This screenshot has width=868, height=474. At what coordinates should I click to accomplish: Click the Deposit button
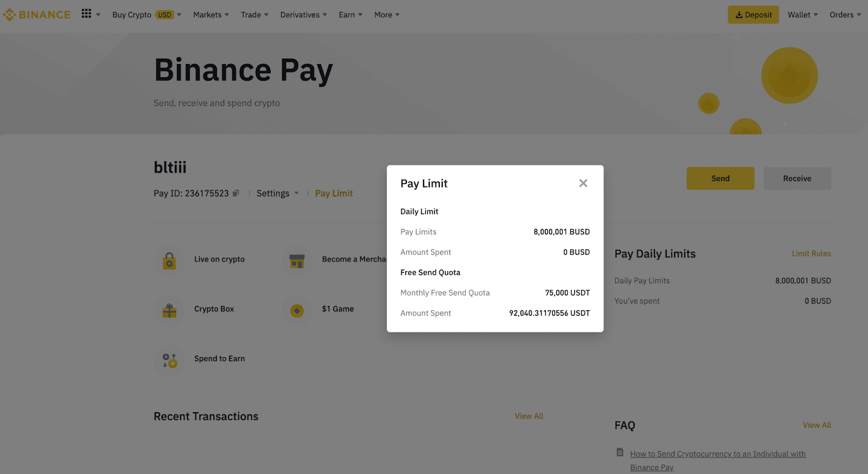(753, 15)
